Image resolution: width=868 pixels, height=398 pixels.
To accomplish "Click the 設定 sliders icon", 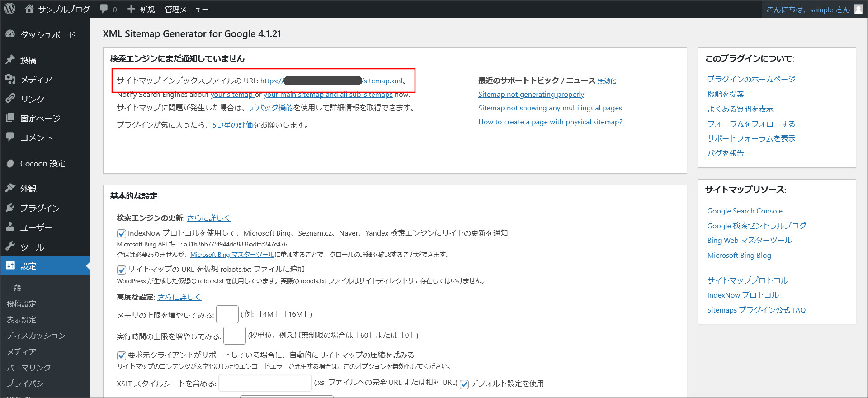I will click(10, 266).
